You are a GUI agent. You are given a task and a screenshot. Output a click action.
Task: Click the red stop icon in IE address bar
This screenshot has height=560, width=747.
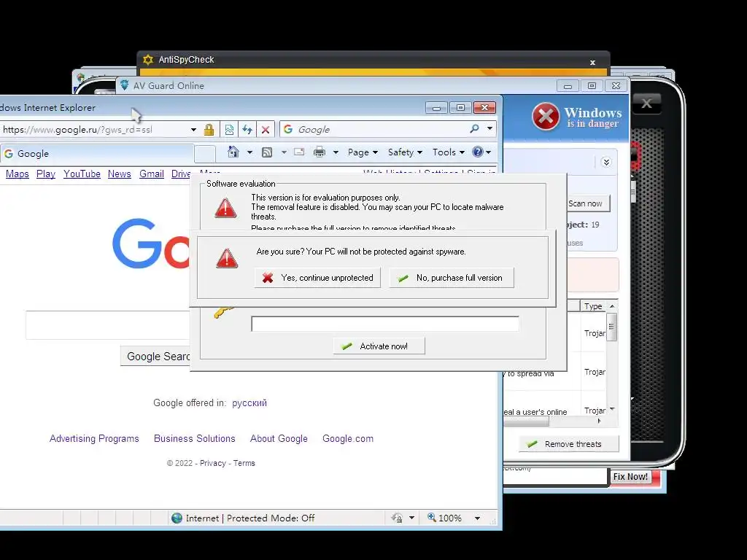(266, 130)
